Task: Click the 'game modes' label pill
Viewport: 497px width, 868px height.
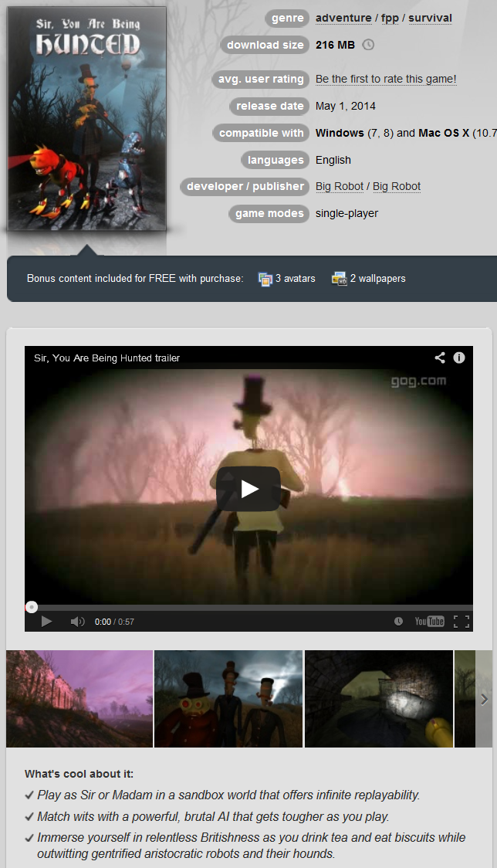Action: coord(269,214)
